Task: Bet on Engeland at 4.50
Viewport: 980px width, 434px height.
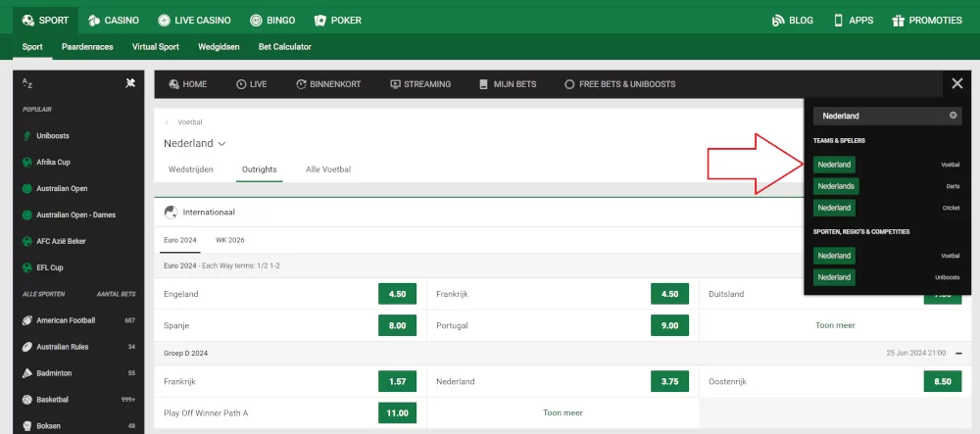Action: point(398,294)
